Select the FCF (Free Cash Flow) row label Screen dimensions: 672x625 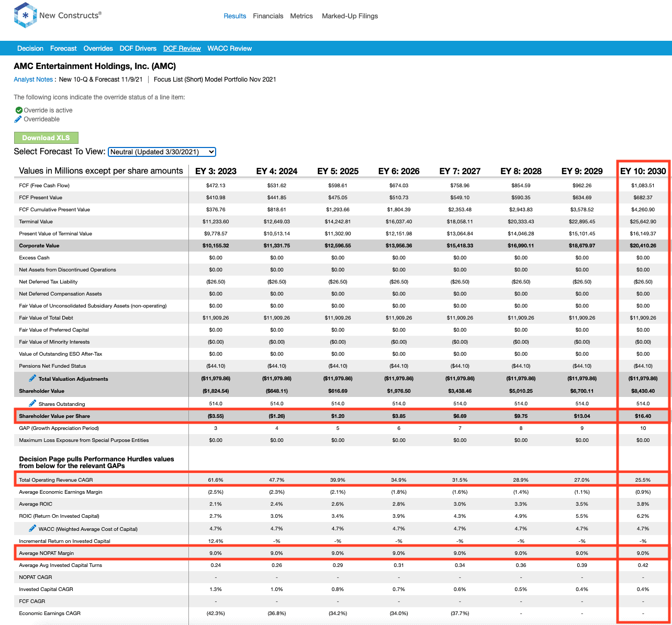44,185
